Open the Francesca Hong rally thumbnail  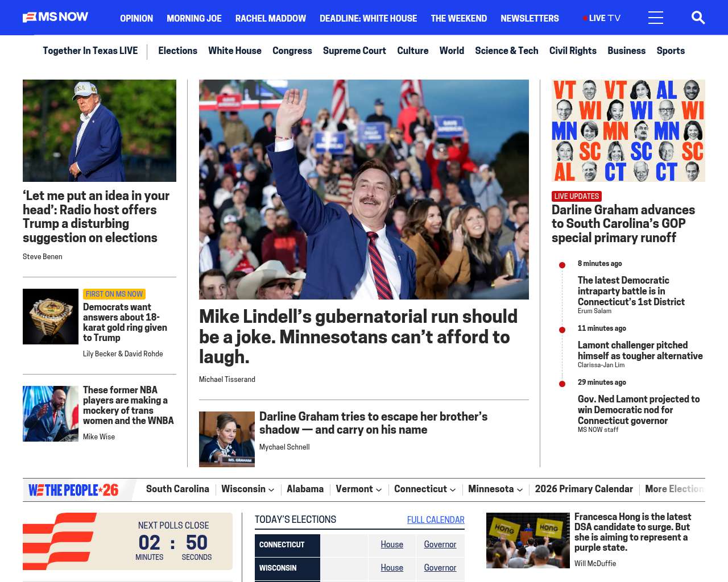[x=528, y=541]
